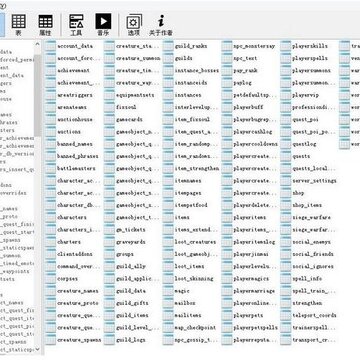Select the charters table name
The width and height of the screenshot is (360, 360).
tap(69, 242)
